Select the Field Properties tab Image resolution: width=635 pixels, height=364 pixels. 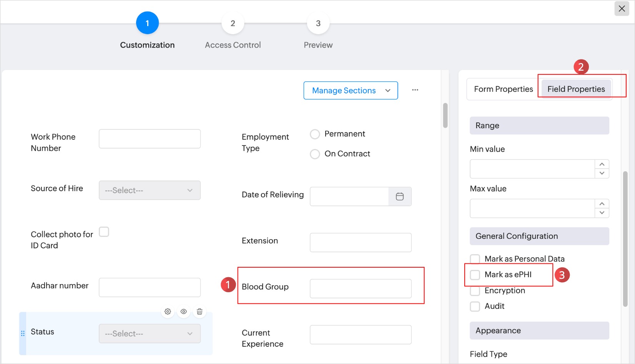point(576,89)
